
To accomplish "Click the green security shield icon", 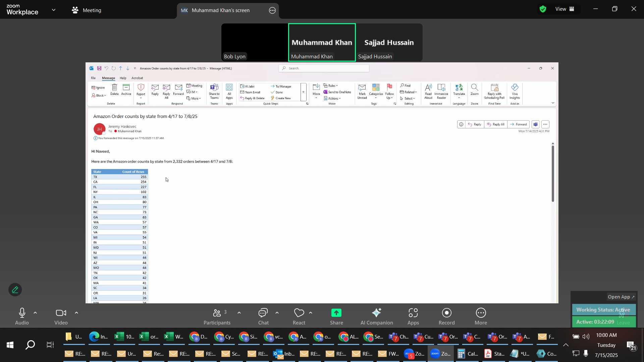I will pos(543,9).
